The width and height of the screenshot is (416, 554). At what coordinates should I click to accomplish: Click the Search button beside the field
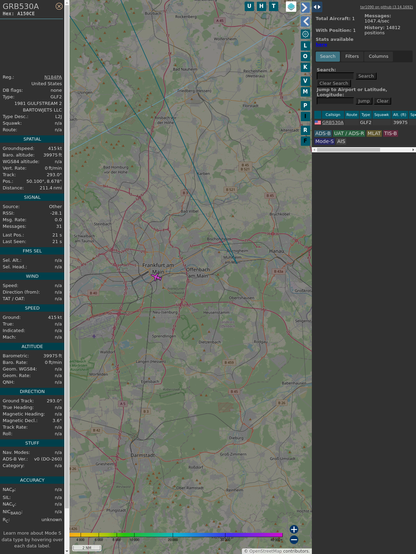(x=366, y=76)
